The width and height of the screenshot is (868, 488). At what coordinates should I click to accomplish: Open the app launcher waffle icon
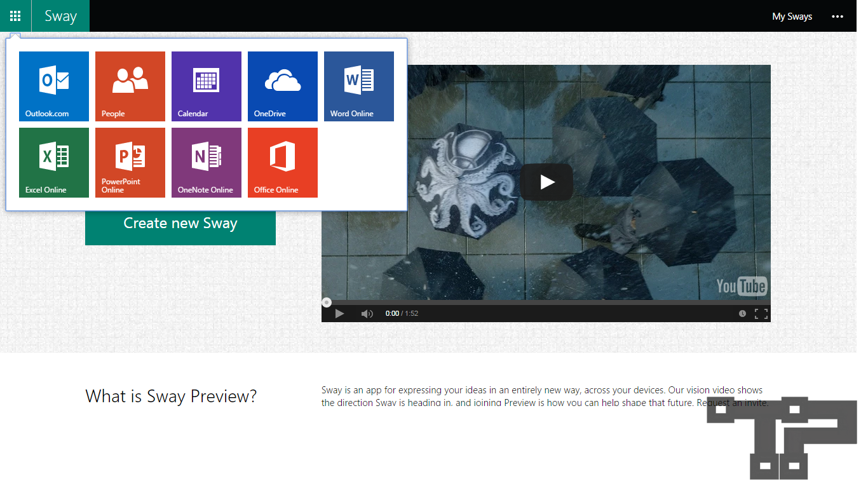point(15,16)
